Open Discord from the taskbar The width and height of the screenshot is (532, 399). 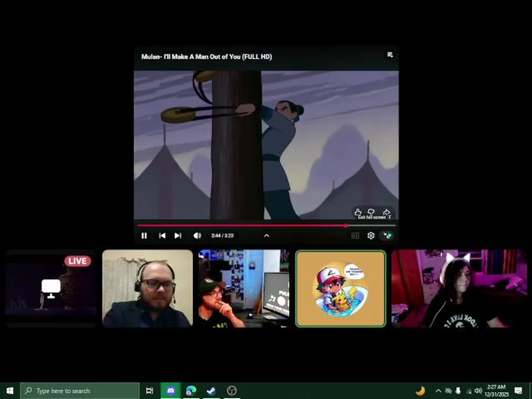pos(171,391)
